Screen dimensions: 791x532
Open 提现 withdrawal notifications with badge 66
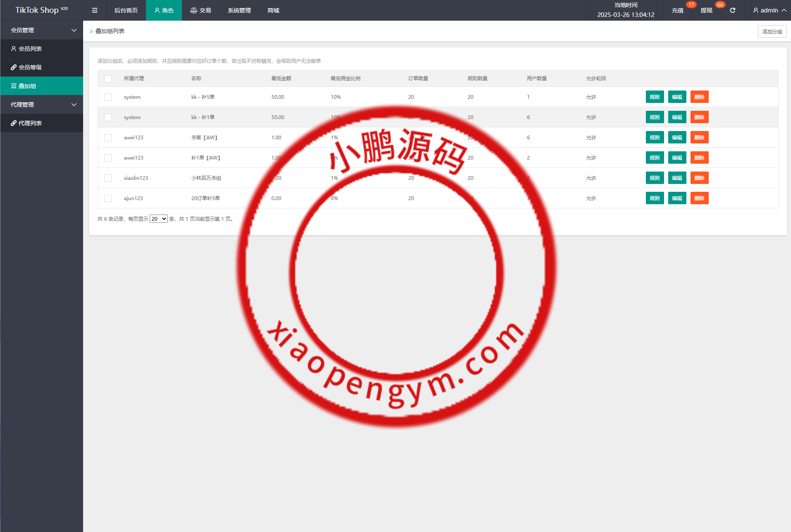click(706, 10)
